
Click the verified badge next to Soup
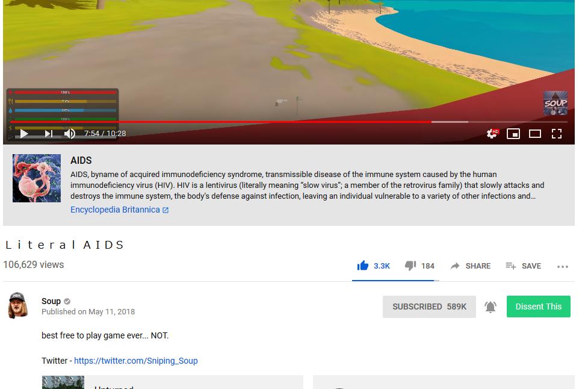coord(67,301)
